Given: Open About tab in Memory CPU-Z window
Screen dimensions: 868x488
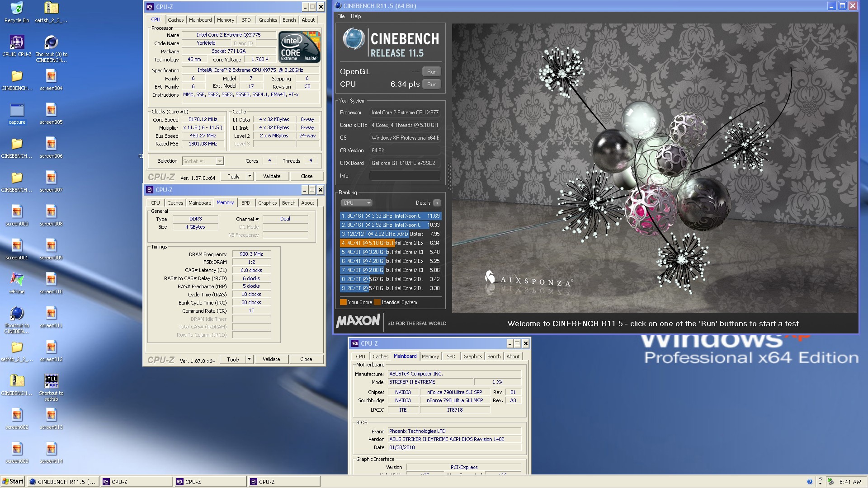Looking at the screenshot, I should click(x=308, y=203).
